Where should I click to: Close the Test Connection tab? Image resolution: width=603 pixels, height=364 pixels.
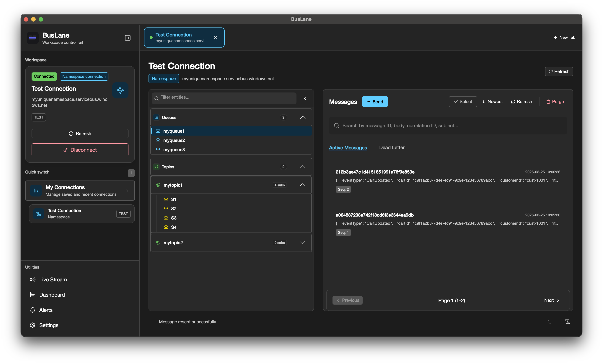pos(215,38)
